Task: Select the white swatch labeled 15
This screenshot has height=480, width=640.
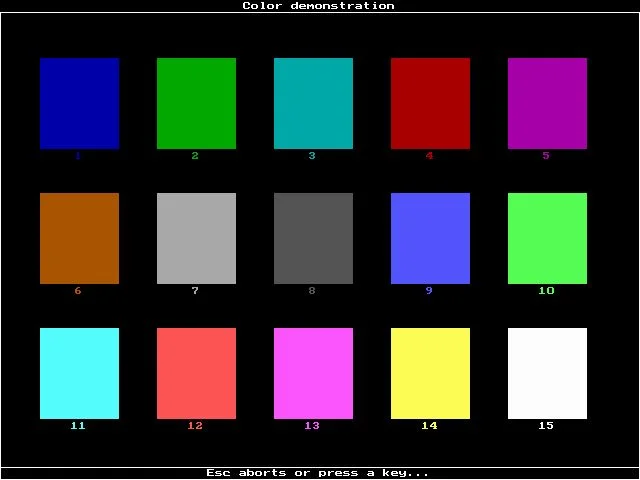Action: coord(547,373)
